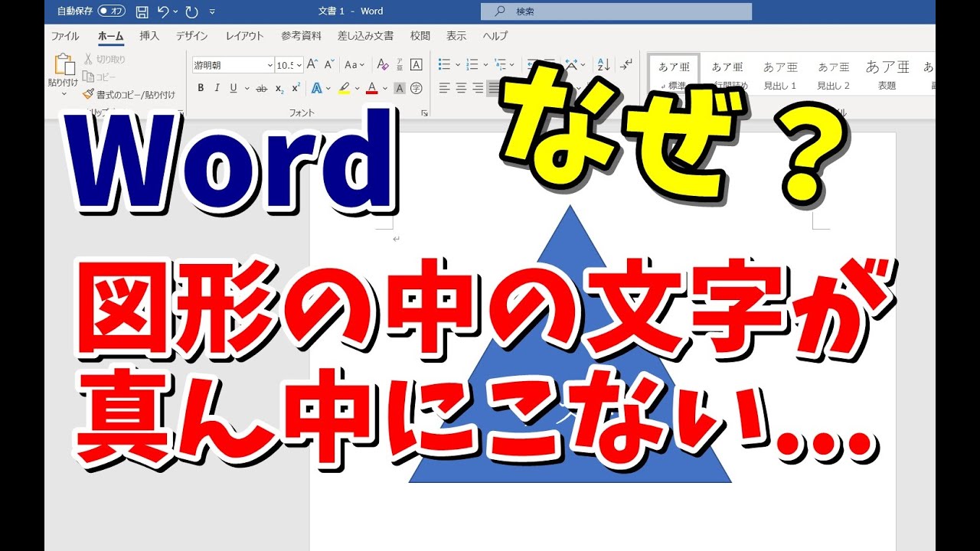Click the shrink font size icon

point(329,65)
